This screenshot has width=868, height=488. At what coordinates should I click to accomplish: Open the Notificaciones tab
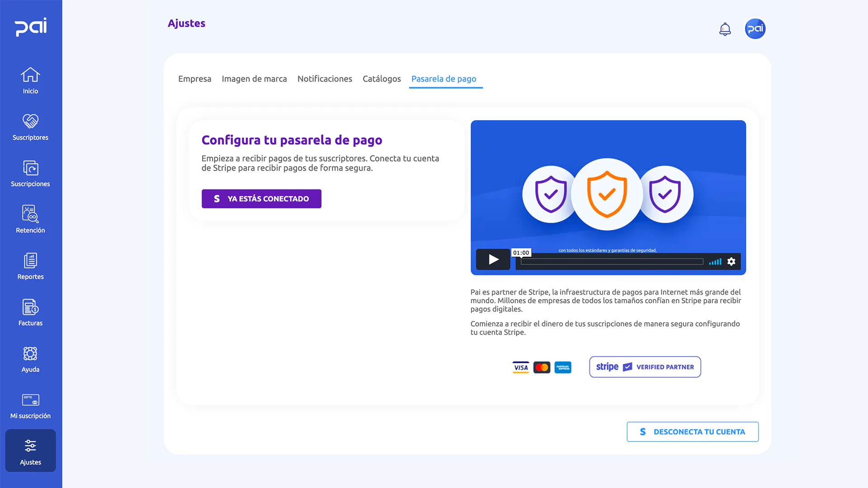tap(325, 79)
